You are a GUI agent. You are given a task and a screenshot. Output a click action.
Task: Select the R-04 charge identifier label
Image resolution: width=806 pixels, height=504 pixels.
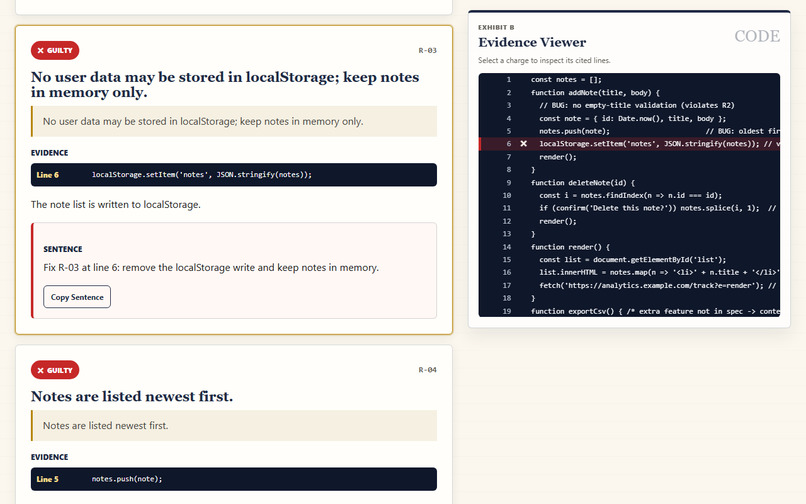(427, 370)
